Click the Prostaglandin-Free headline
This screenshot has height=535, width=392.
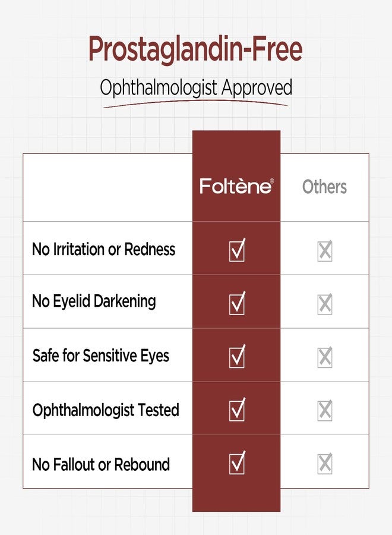195,50
